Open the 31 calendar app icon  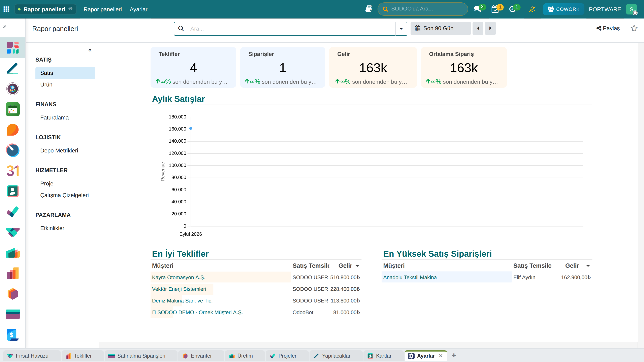tap(13, 171)
